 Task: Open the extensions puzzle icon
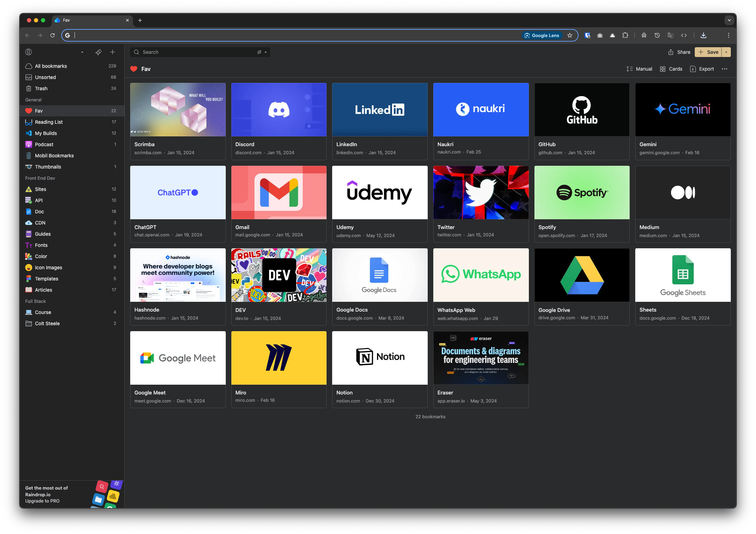pyautogui.click(x=625, y=35)
